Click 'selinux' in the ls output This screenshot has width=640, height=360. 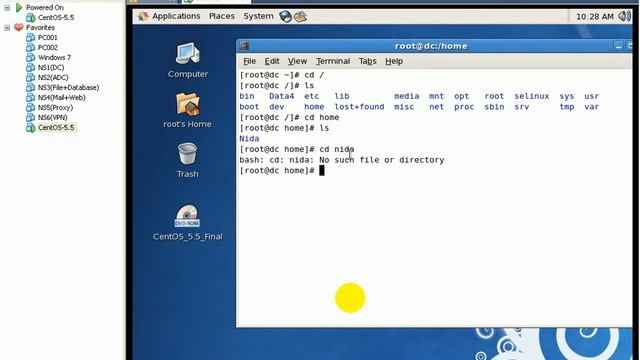(x=532, y=96)
